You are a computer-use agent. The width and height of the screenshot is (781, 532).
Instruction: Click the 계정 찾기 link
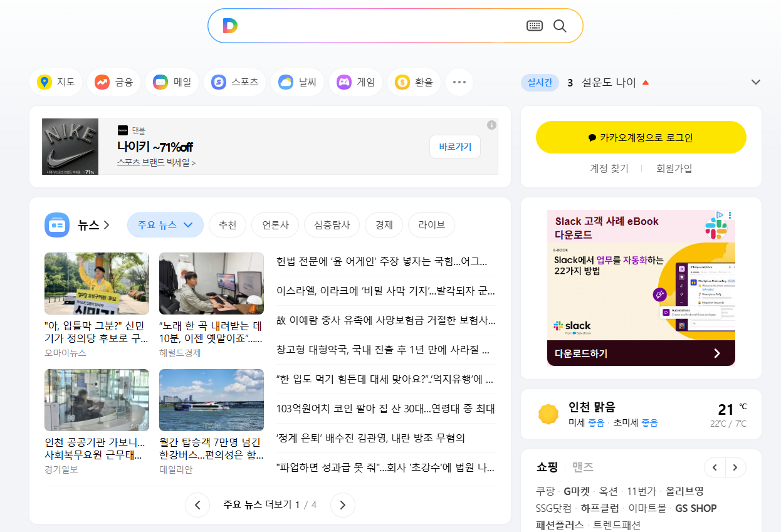coord(609,169)
